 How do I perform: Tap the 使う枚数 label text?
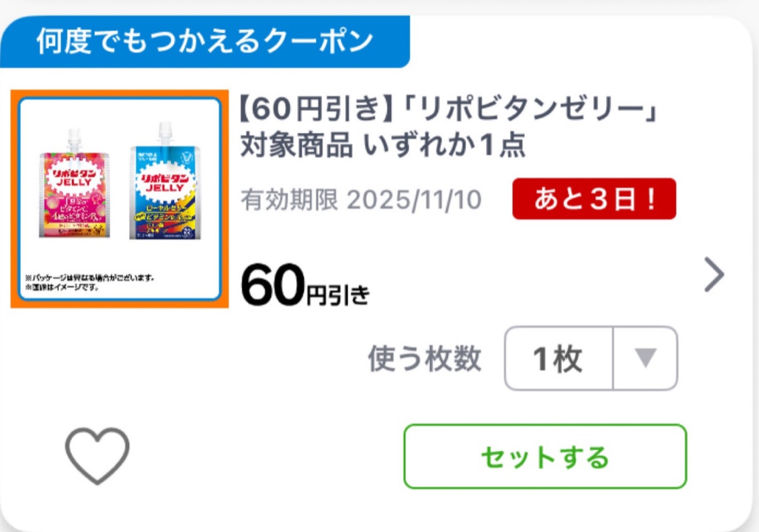point(424,358)
